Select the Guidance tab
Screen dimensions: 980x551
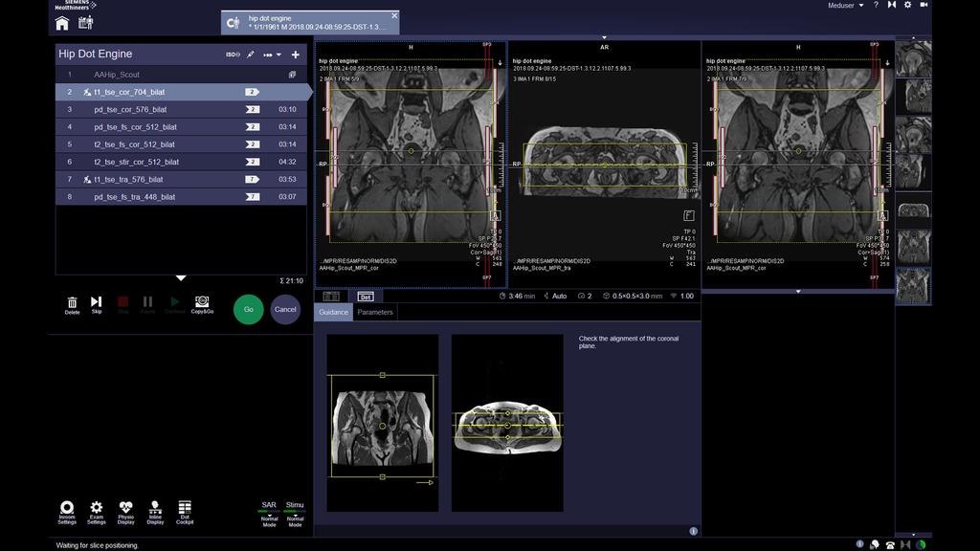[334, 312]
